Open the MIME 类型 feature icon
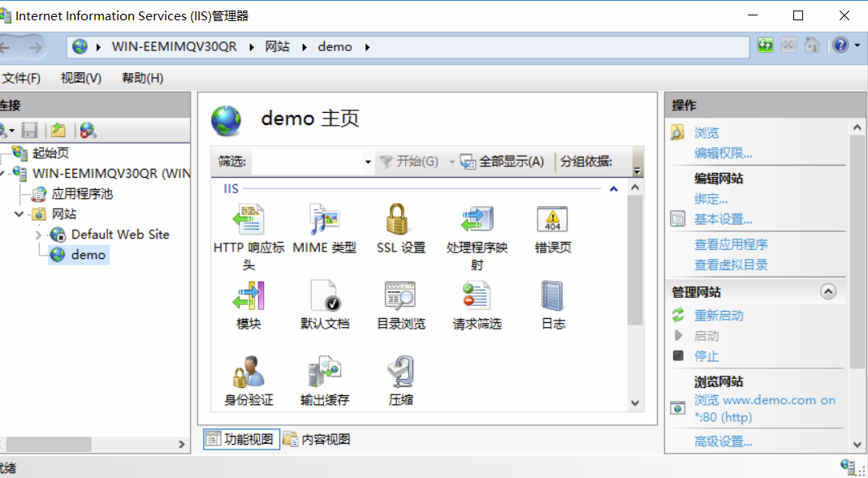Screen dimensions: 868x478 pos(325,220)
